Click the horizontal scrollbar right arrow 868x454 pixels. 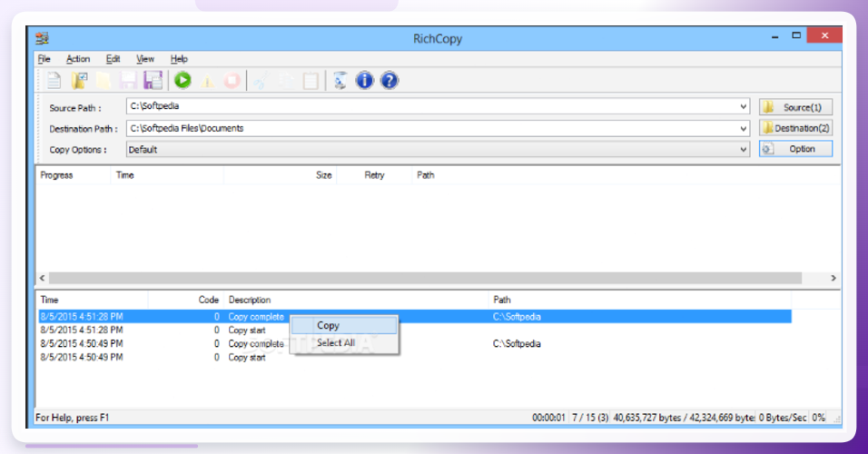tap(833, 278)
